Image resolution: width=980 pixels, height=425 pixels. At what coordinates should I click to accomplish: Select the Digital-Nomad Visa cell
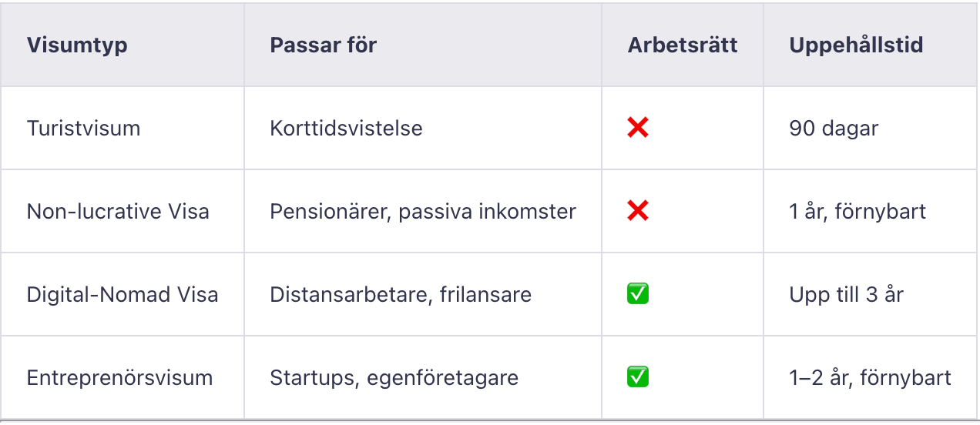[123, 294]
